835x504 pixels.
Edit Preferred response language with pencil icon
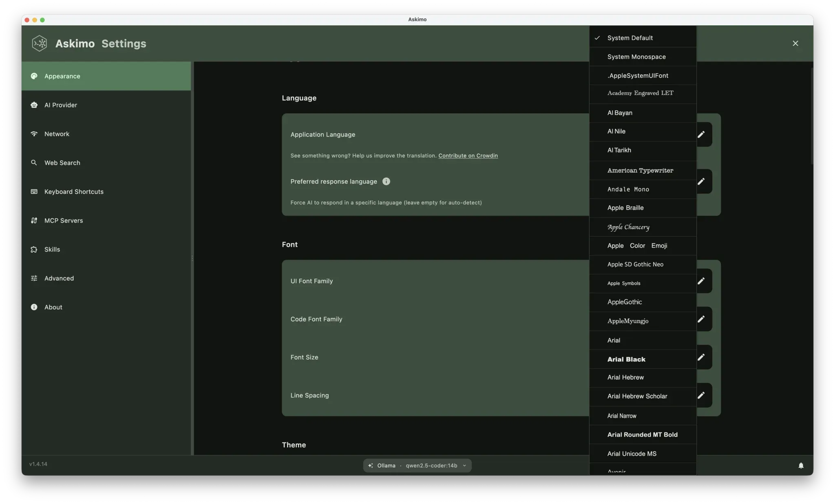click(701, 182)
